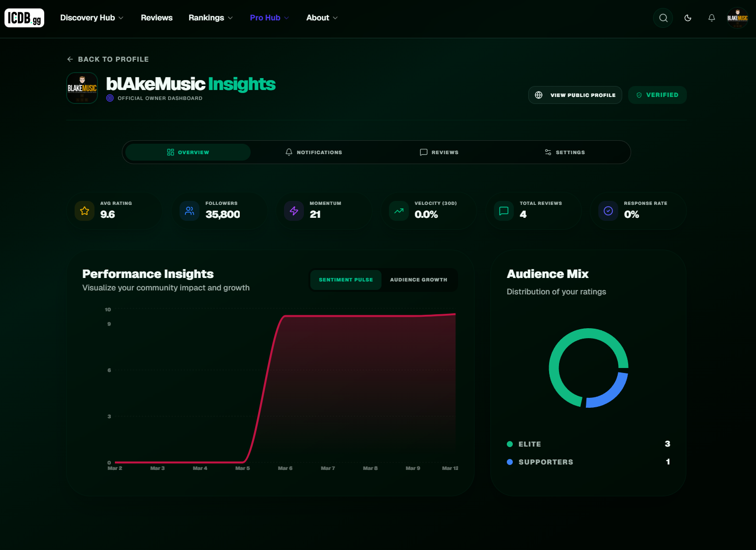Open the blAkeMusic user avatar menu

[738, 18]
